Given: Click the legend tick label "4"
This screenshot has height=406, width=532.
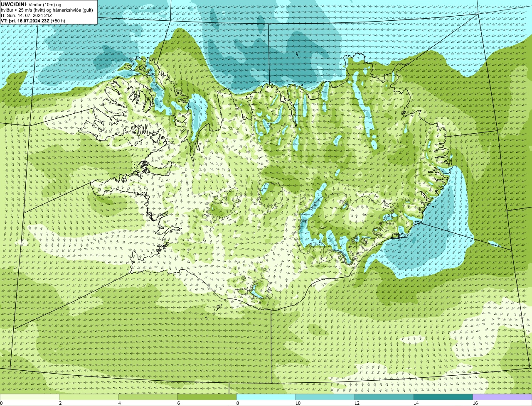Looking at the screenshot, I should [119, 403].
